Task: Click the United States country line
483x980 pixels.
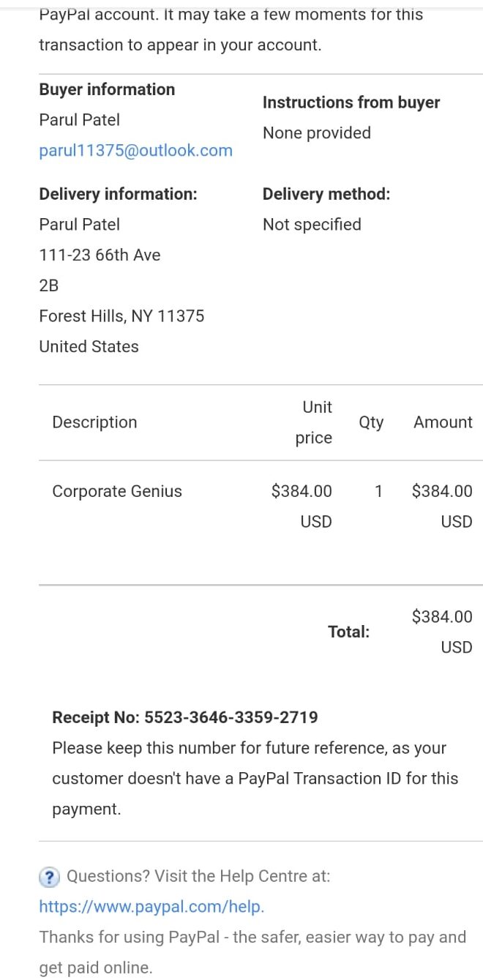Action: coord(89,347)
